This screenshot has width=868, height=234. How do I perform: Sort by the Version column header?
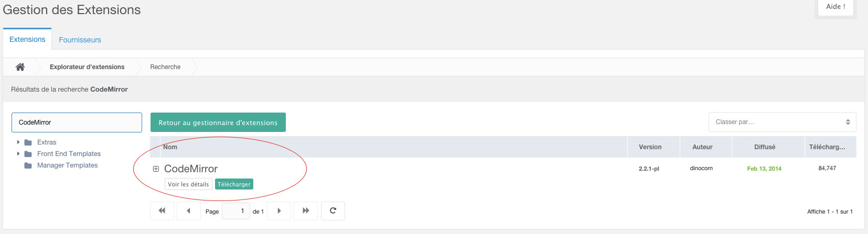click(650, 147)
